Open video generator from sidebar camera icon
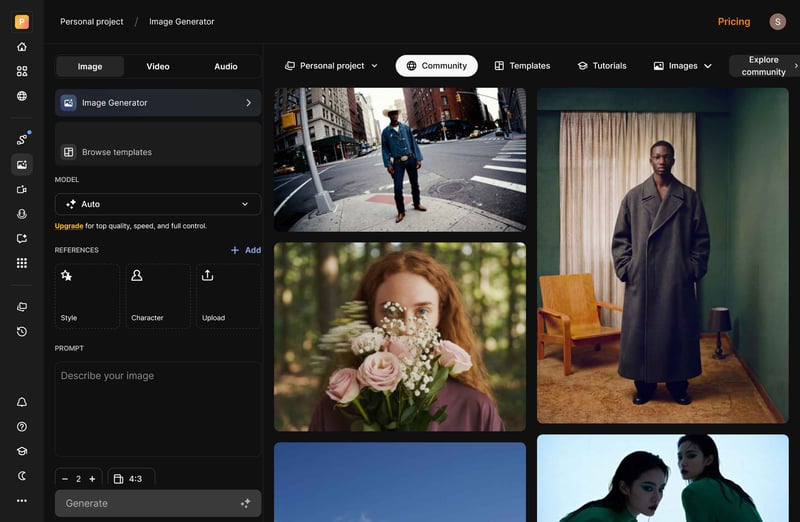Viewport: 800px width, 522px height. [22, 189]
